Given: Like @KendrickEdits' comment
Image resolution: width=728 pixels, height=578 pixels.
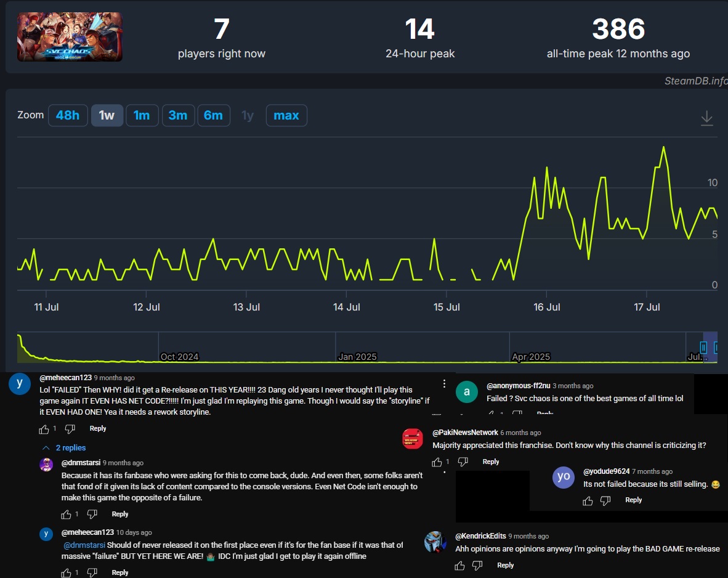Looking at the screenshot, I should coord(459,566).
